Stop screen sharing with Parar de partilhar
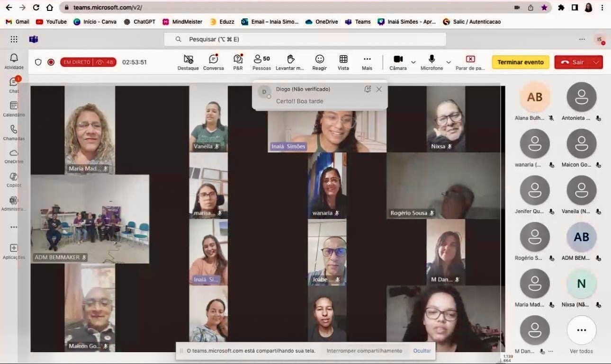The width and height of the screenshot is (611, 364). [470, 62]
